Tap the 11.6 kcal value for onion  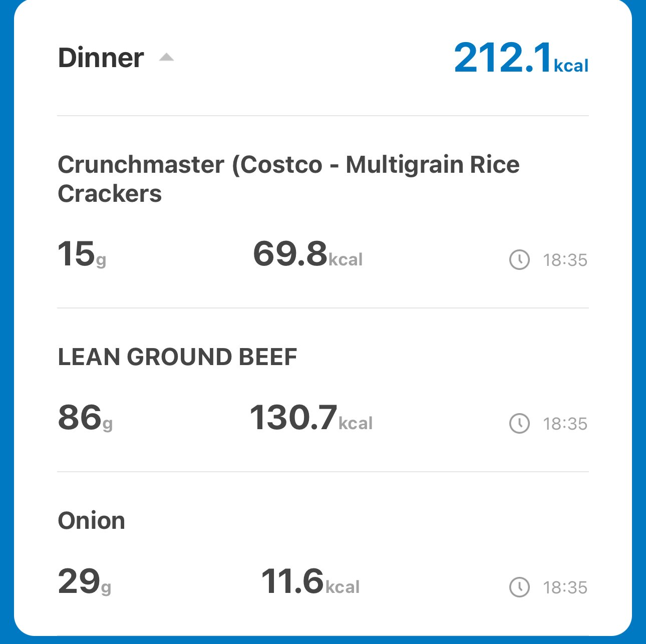[310, 581]
